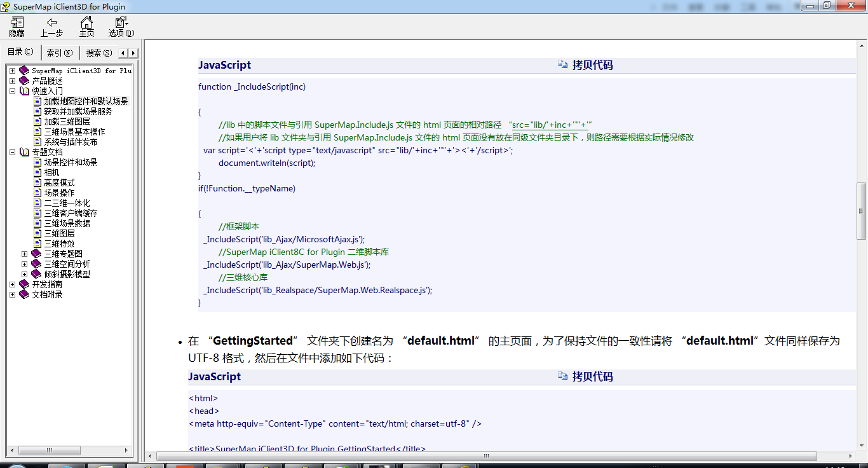Screen dimensions: 868x468
Task: Click page icon beside 三维场景基本操作
Action: (x=37, y=132)
